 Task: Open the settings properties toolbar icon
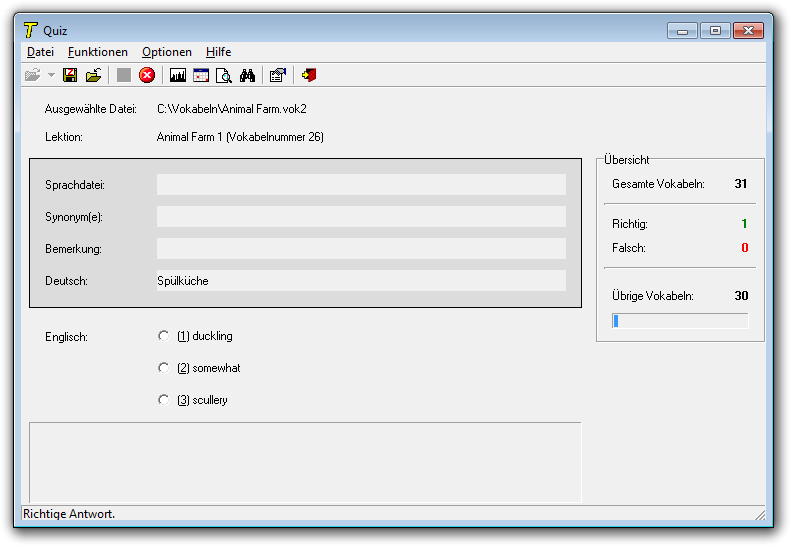click(x=278, y=75)
